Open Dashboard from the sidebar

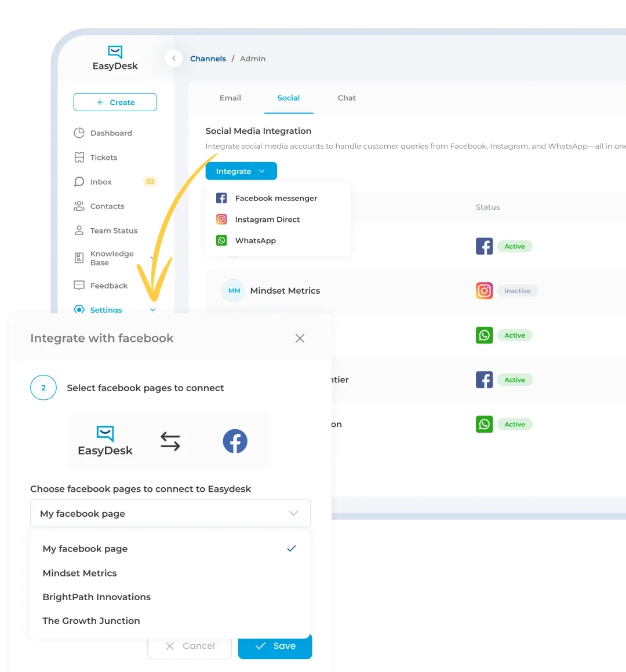tap(103, 133)
